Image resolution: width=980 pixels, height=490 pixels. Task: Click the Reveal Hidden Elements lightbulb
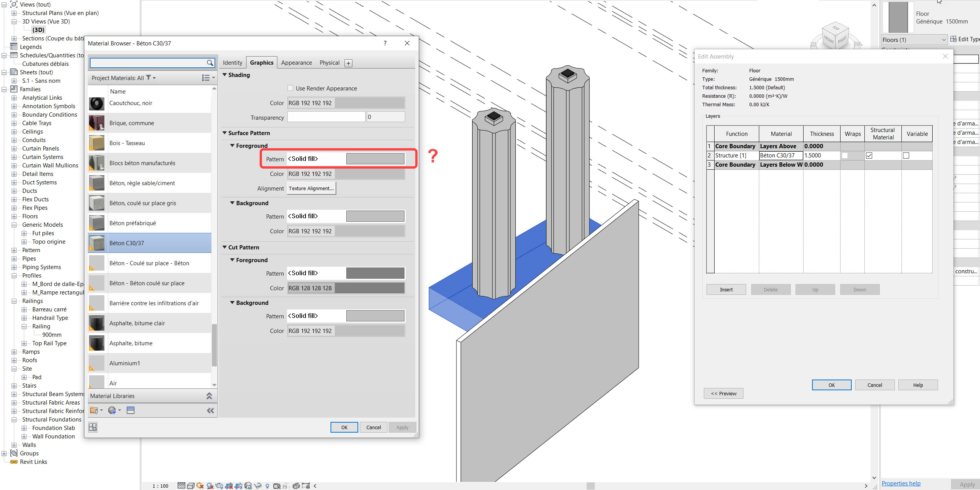tap(267, 486)
